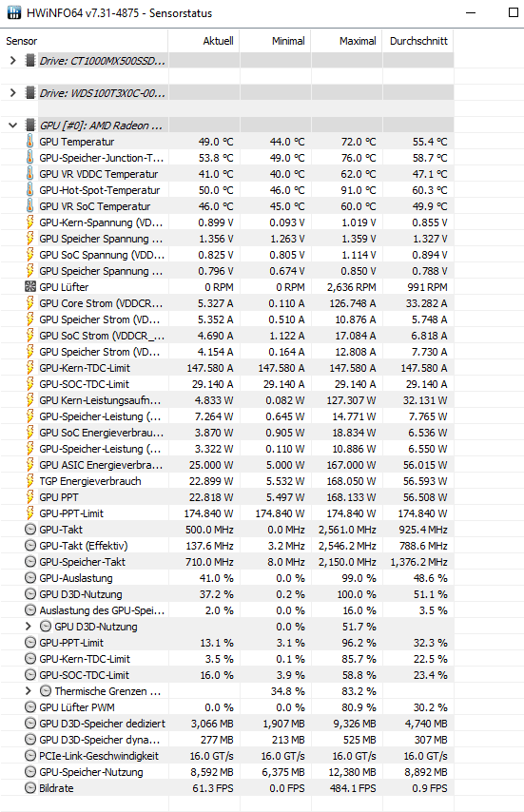Click the GPU Kern-Leistungsaufnahme lightning icon
Screen dimensions: 524x812
[x=30, y=399]
